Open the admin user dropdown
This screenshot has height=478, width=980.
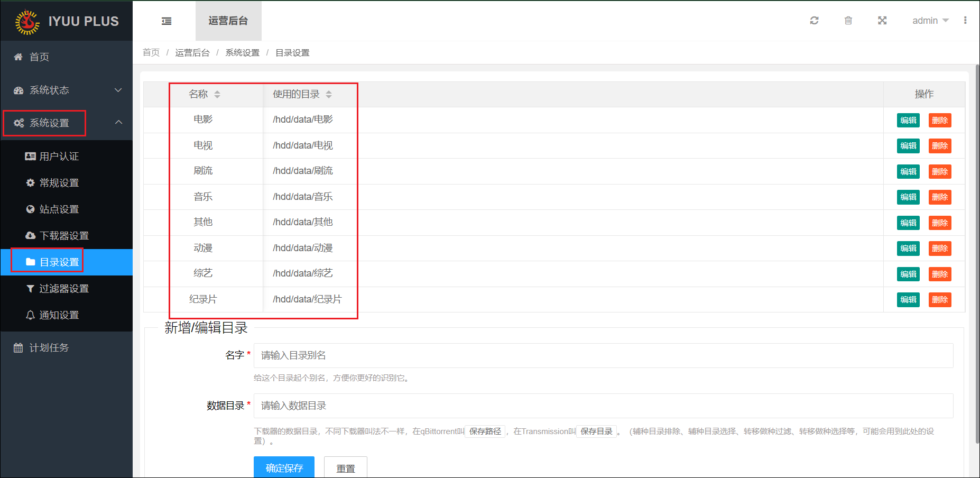930,21
